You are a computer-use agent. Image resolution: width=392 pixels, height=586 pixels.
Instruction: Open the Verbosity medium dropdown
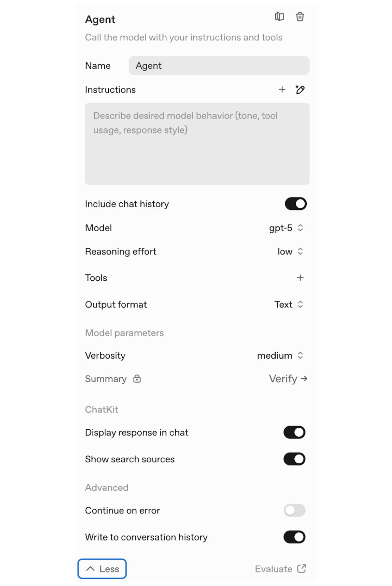click(280, 355)
